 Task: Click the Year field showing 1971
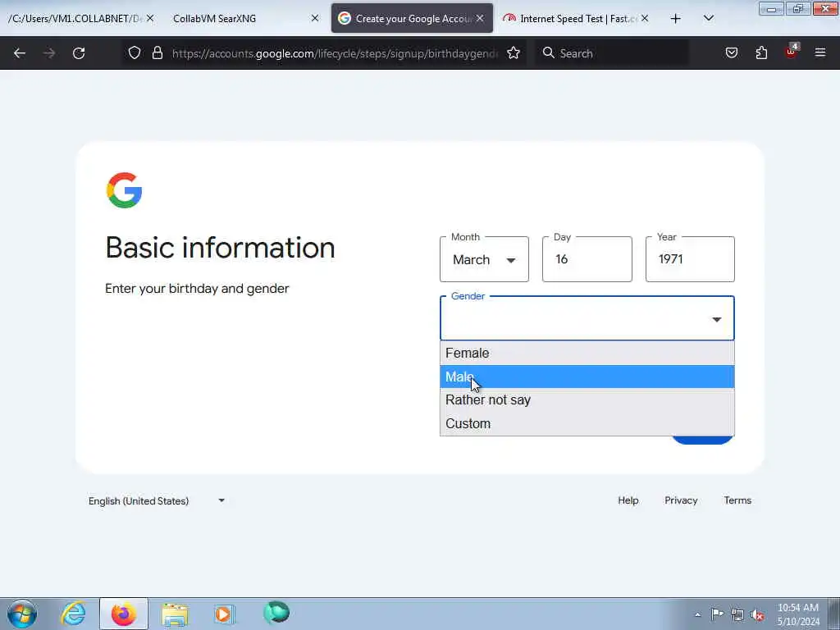690,259
